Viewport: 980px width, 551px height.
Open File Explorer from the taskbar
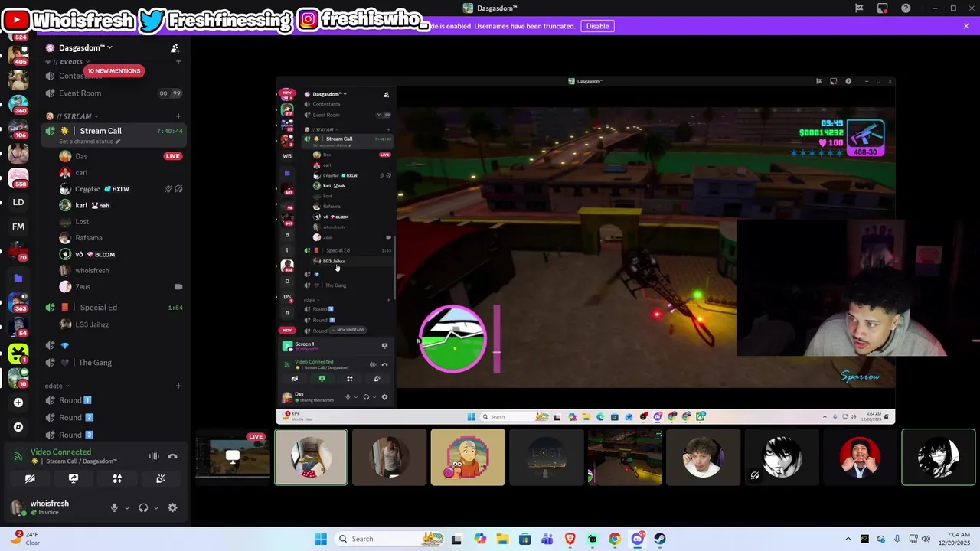coord(502,539)
